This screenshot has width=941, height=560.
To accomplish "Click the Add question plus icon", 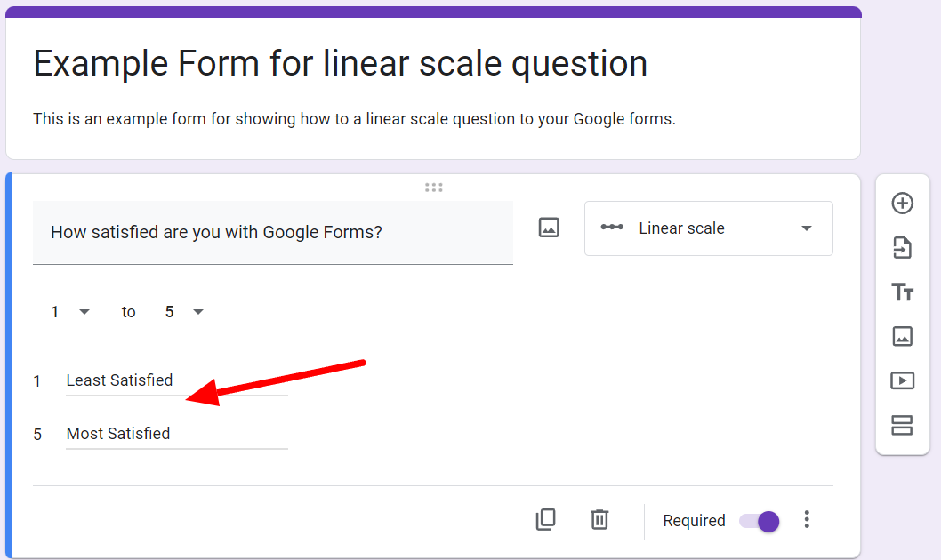I will (x=902, y=204).
